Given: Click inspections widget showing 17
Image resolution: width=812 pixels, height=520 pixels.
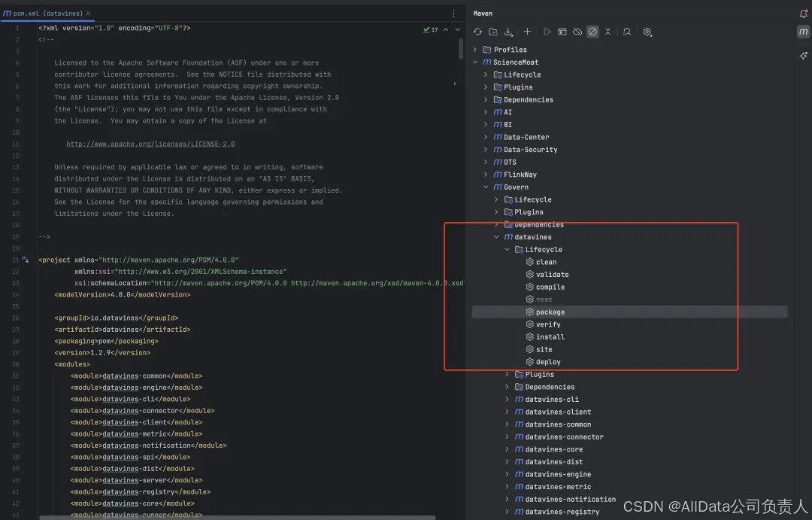Looking at the screenshot, I should click(x=430, y=30).
